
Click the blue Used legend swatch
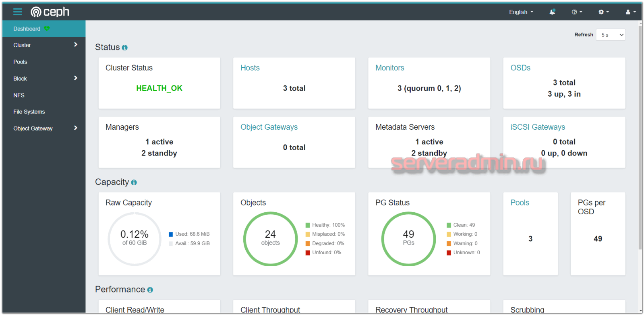tap(171, 234)
